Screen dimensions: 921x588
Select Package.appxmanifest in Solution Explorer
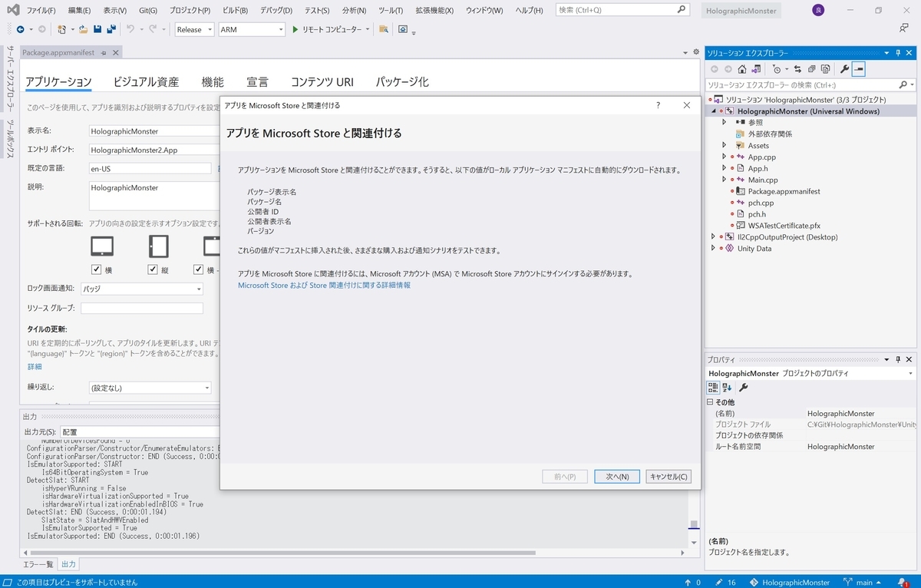point(784,191)
